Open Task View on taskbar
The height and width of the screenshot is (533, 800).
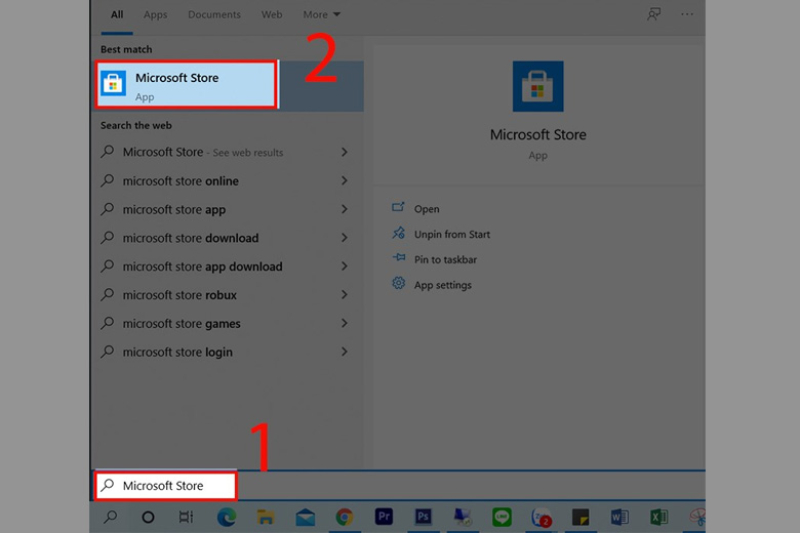186,517
